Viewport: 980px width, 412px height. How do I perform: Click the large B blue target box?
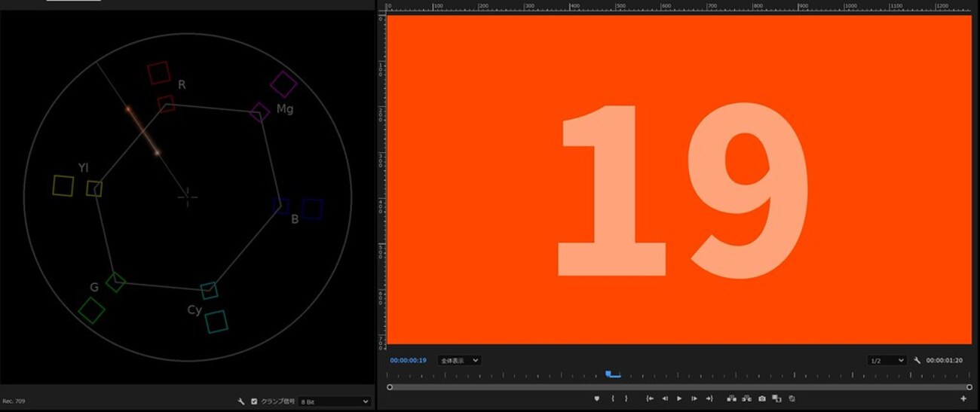click(x=312, y=209)
